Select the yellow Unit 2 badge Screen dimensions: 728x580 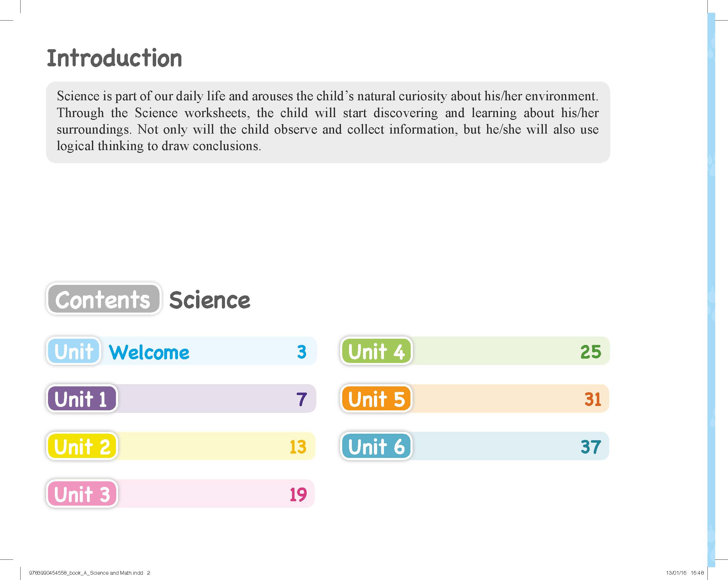point(82,446)
